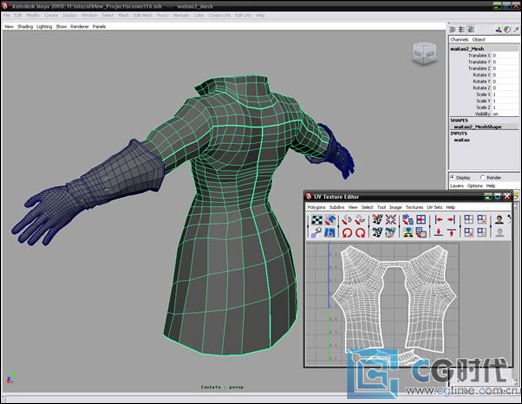Click the Translate X value field

click(505, 55)
